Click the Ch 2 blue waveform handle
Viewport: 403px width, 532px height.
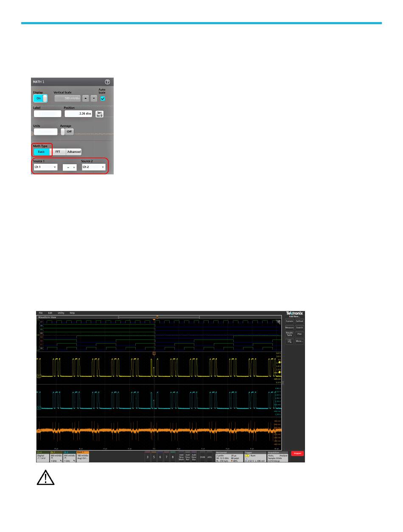39,408
